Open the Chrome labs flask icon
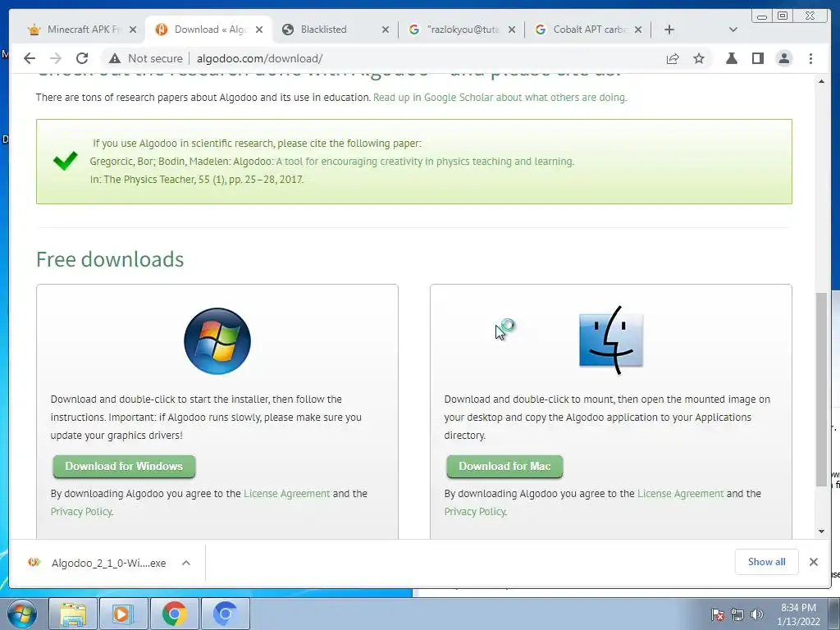This screenshot has height=630, width=840. [731, 58]
